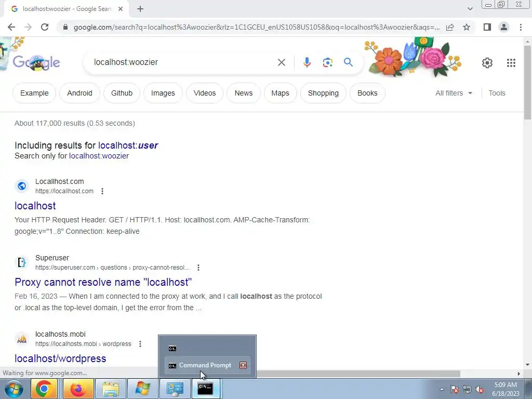Search only for localhost:woozier
Screen dimensions: 532x399
(x=99, y=156)
